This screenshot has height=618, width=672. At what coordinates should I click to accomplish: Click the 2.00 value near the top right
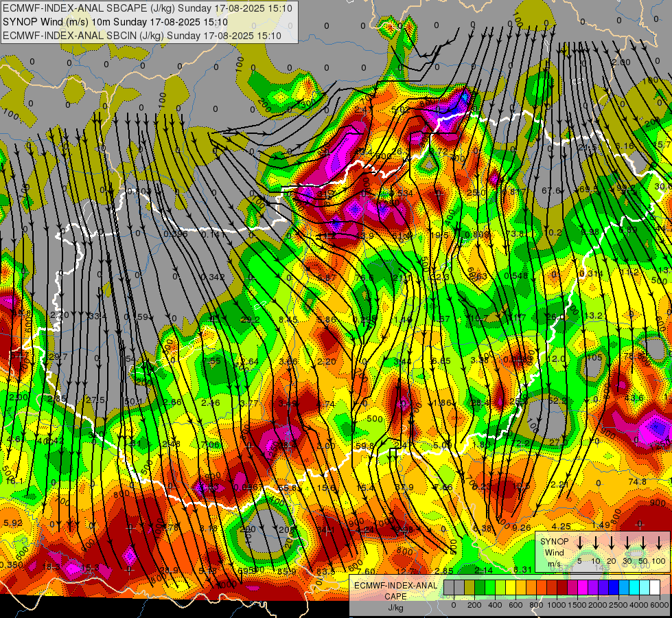[x=621, y=62]
